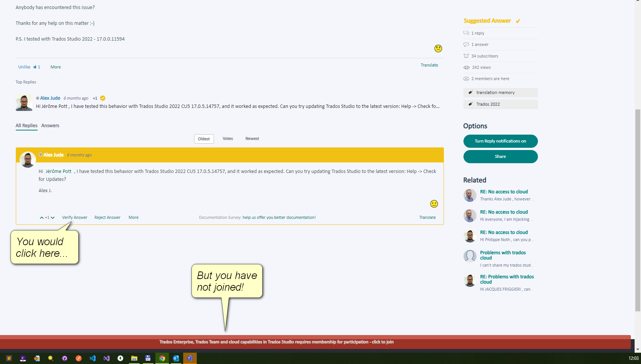Image resolution: width=641 pixels, height=364 pixels.
Task: Click Alex Jude avatar in yellow reply header
Action: [27, 159]
